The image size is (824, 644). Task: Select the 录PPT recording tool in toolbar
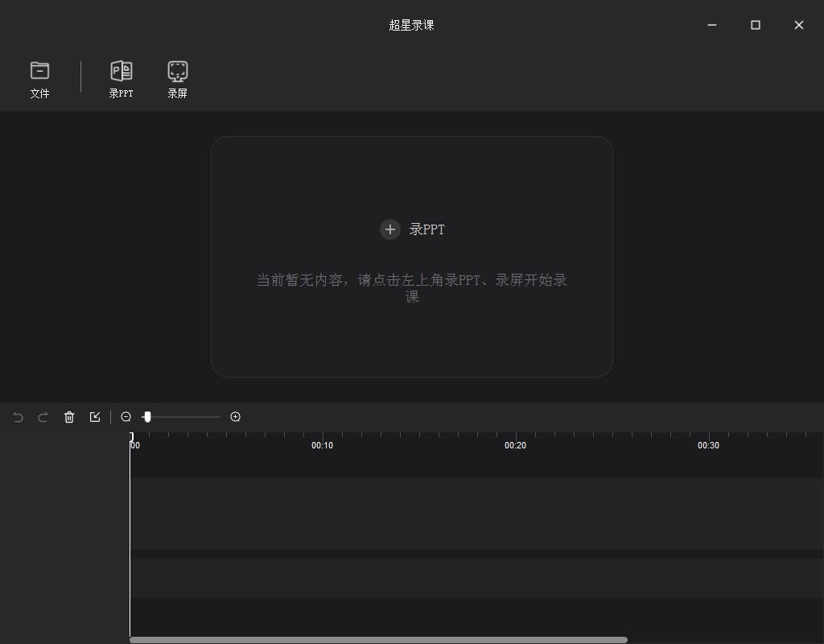(x=121, y=78)
